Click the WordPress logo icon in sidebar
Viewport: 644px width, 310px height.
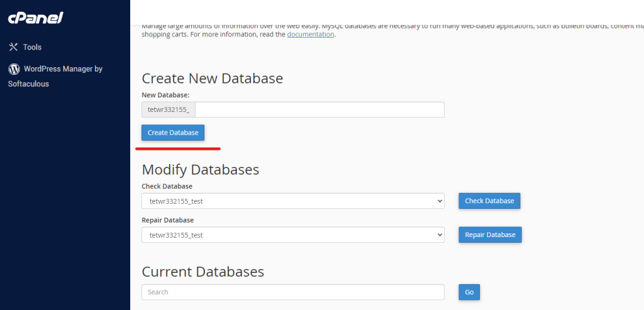(x=13, y=69)
